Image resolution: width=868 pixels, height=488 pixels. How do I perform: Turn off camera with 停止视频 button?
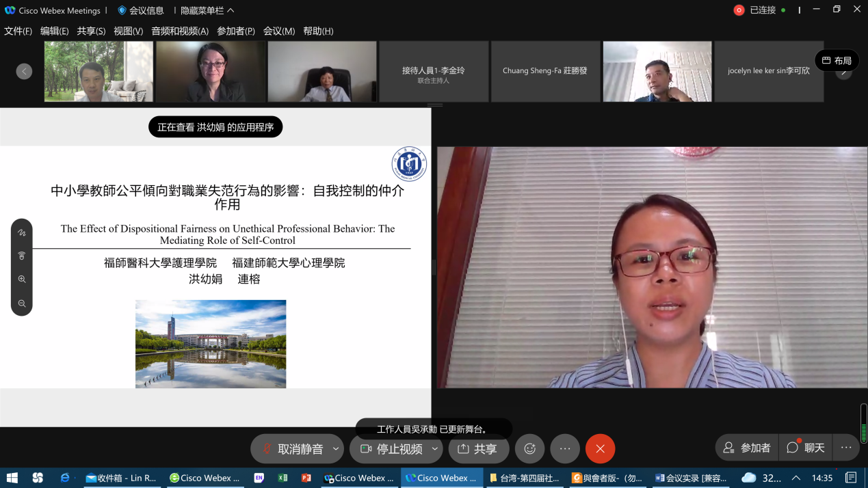(x=391, y=449)
